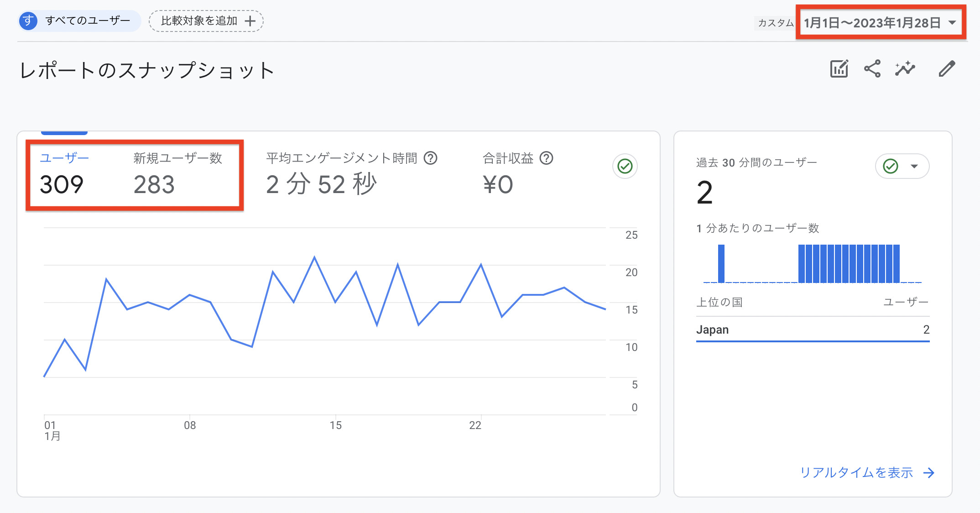Click the すべてのユーザー segment chip
Image resolution: width=980 pixels, height=513 pixels.
[79, 21]
